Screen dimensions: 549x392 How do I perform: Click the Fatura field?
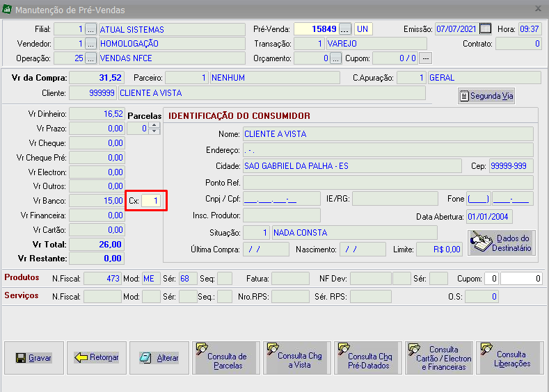290,279
